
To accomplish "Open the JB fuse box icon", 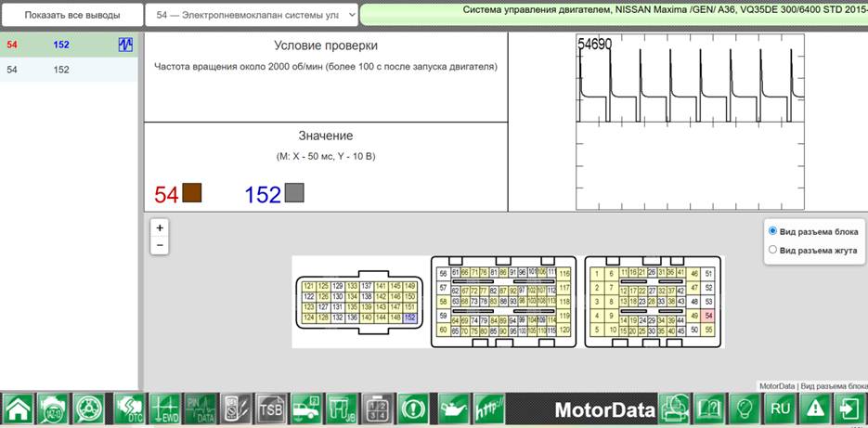I will click(x=343, y=409).
